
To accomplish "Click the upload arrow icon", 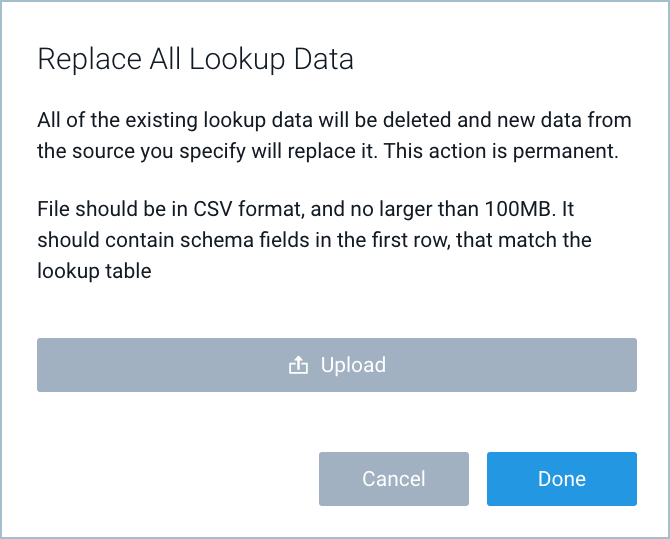I will [x=298, y=365].
